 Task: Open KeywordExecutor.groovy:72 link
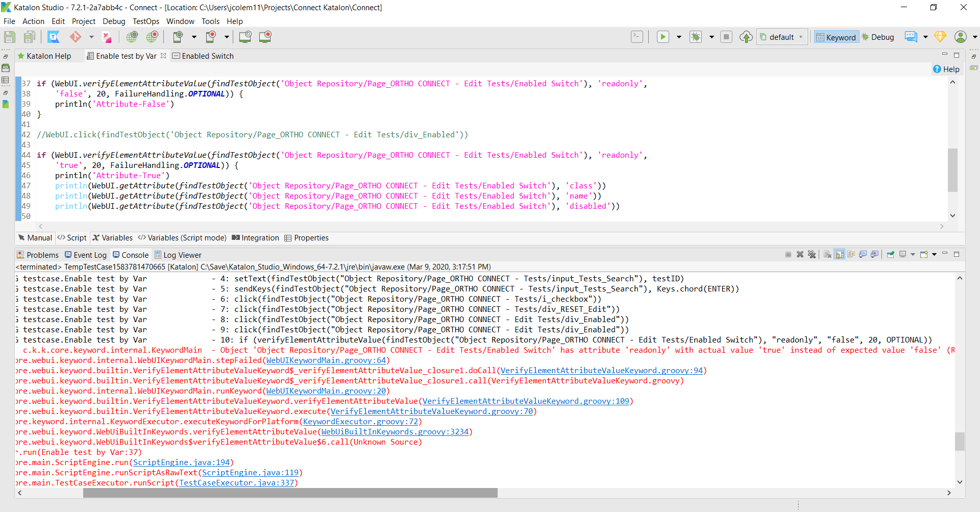pos(360,422)
